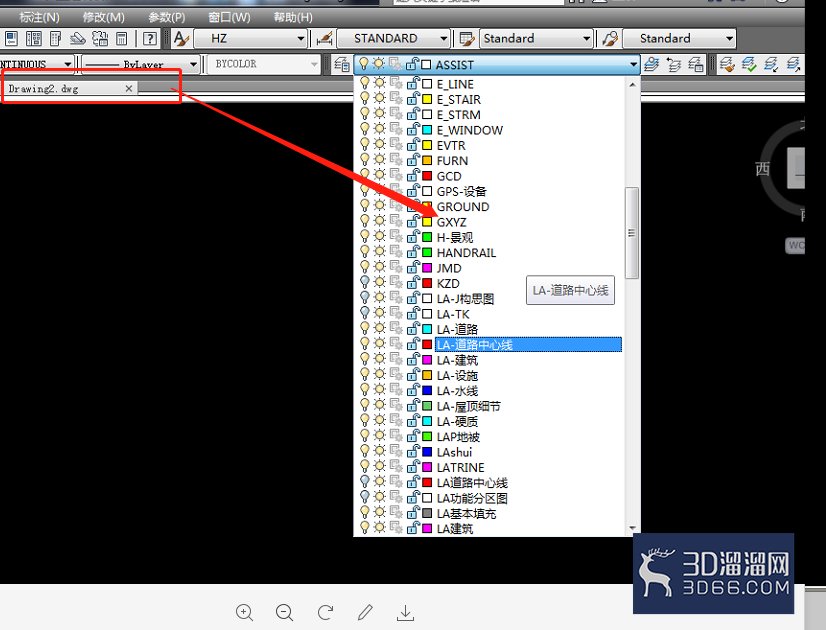The height and width of the screenshot is (630, 826).
Task: Lock the LATRINE layer padlock
Action: tap(413, 467)
